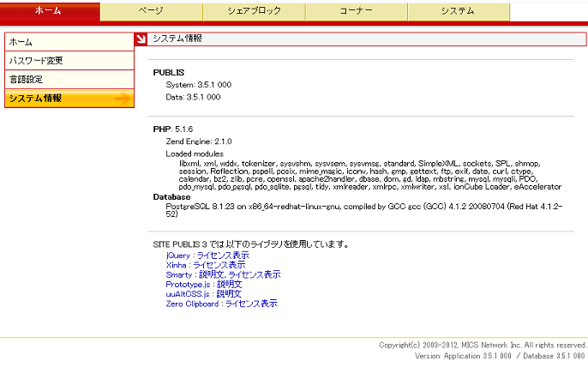Click the uuAltCSS.js 説明文 link
This screenshot has height=367, width=588.
230,293
